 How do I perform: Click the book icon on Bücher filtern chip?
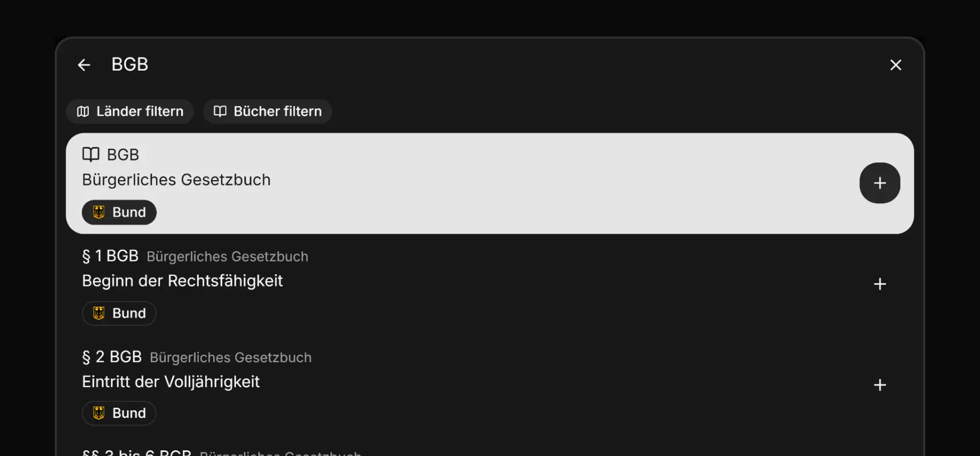pyautogui.click(x=220, y=111)
